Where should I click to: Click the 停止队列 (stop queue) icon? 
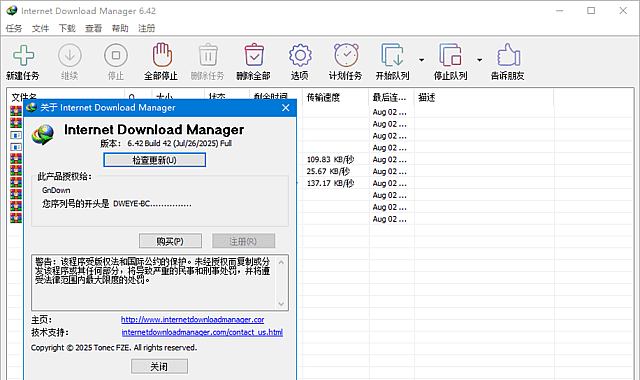pyautogui.click(x=450, y=55)
